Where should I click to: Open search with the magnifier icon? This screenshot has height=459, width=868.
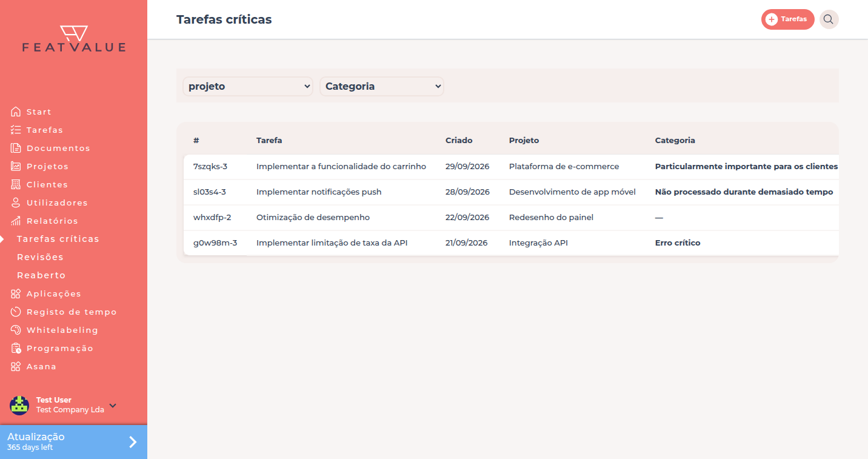(x=829, y=19)
